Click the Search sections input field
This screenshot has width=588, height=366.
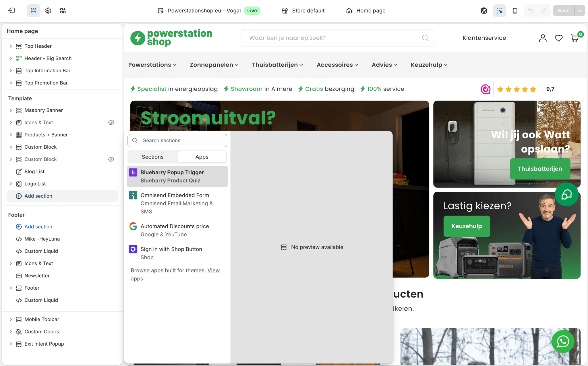point(177,140)
